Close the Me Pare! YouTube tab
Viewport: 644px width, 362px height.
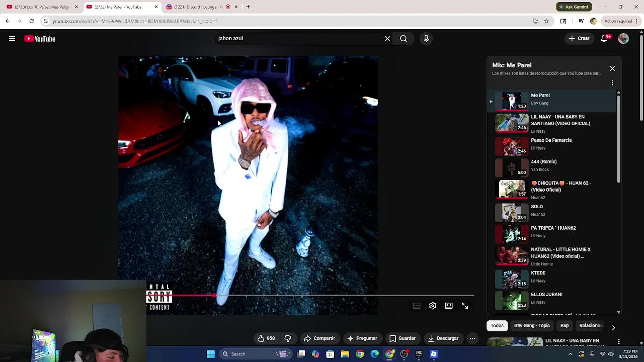coord(156,7)
